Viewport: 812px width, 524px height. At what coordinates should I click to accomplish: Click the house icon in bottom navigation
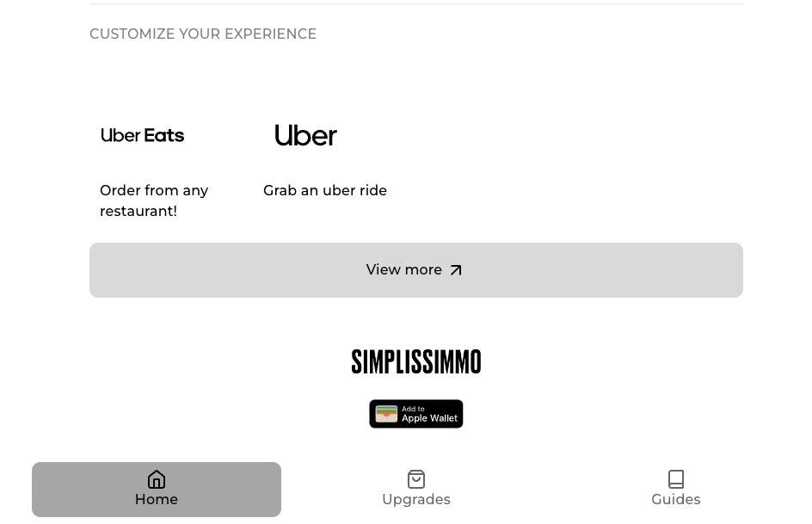click(x=157, y=479)
